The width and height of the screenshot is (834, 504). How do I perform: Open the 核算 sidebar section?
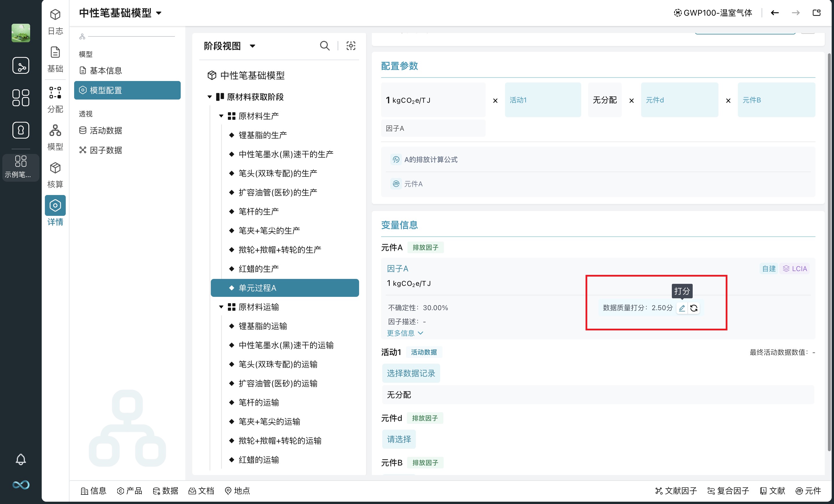tap(55, 175)
